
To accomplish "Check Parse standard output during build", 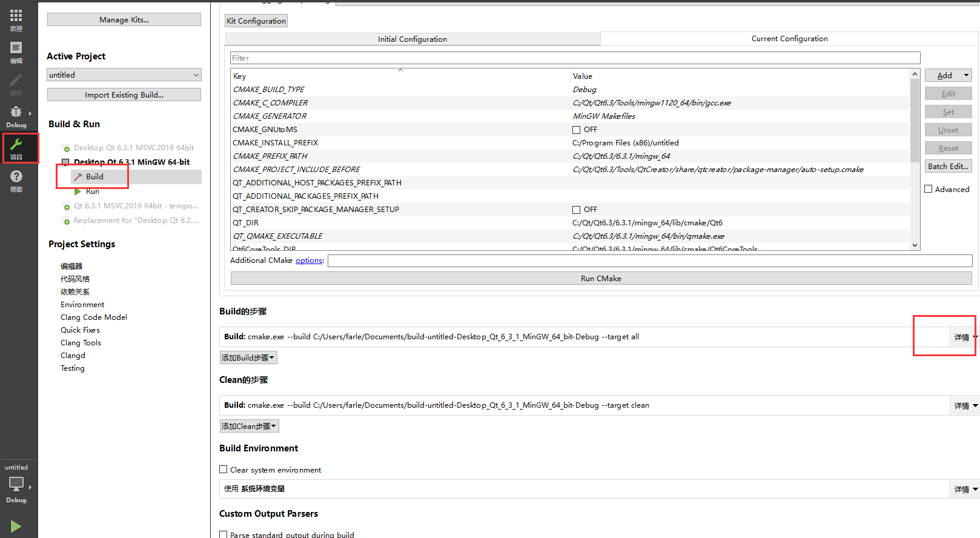I will (223, 534).
